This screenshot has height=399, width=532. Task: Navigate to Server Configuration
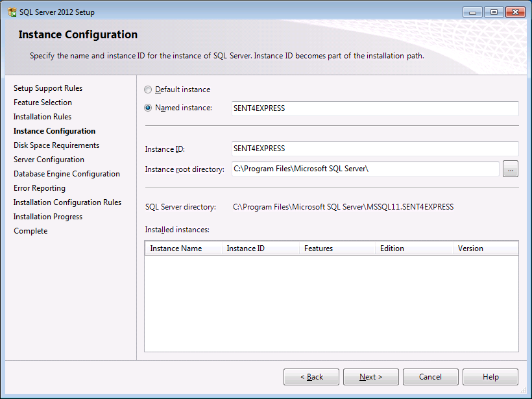49,159
